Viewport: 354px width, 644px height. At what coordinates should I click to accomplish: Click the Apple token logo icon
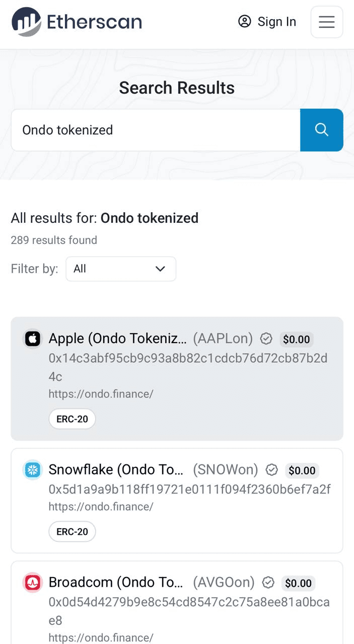point(33,339)
